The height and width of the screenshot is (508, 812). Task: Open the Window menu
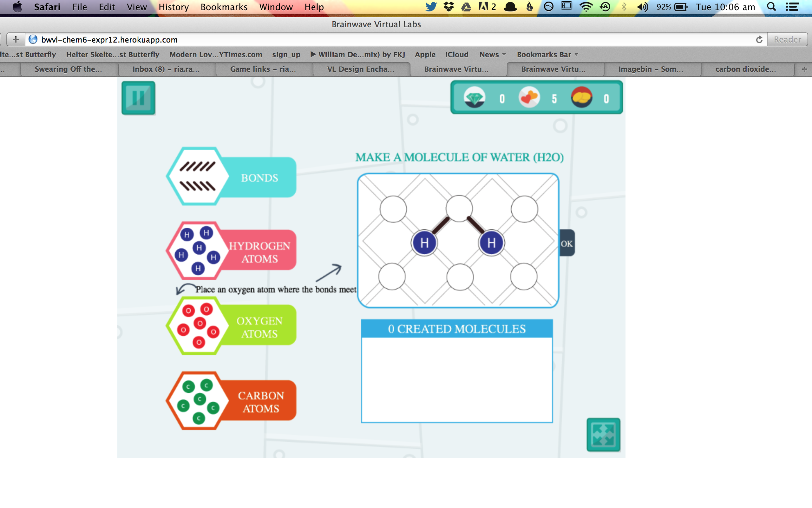pos(276,7)
